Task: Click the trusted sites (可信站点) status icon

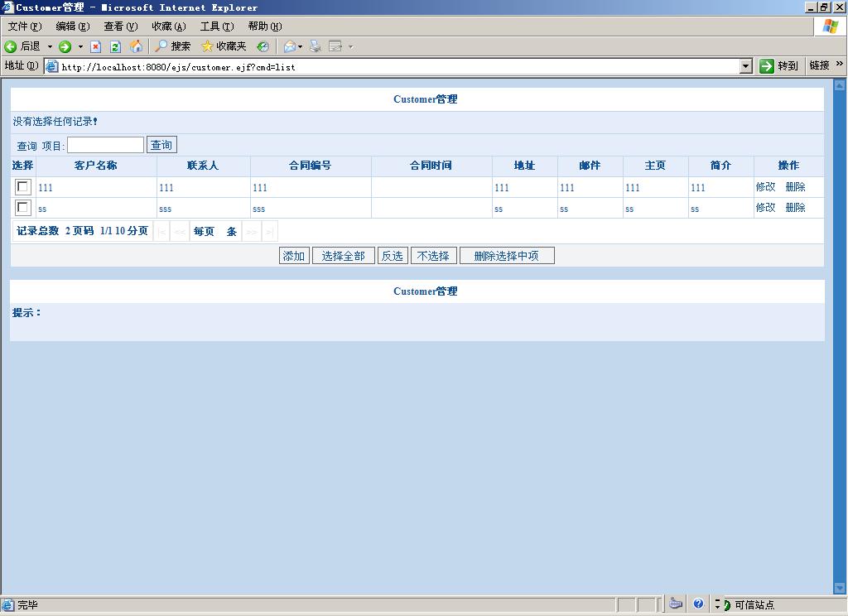Action: (x=727, y=604)
